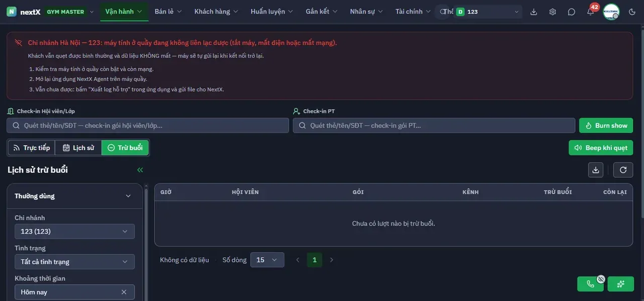Open the user profile avatar
644x301 pixels.
pos(611,12)
